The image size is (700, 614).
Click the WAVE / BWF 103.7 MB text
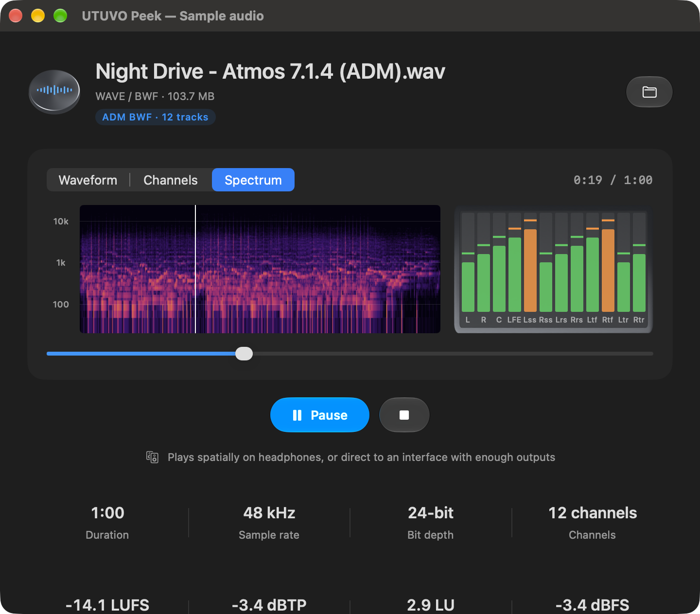(155, 96)
